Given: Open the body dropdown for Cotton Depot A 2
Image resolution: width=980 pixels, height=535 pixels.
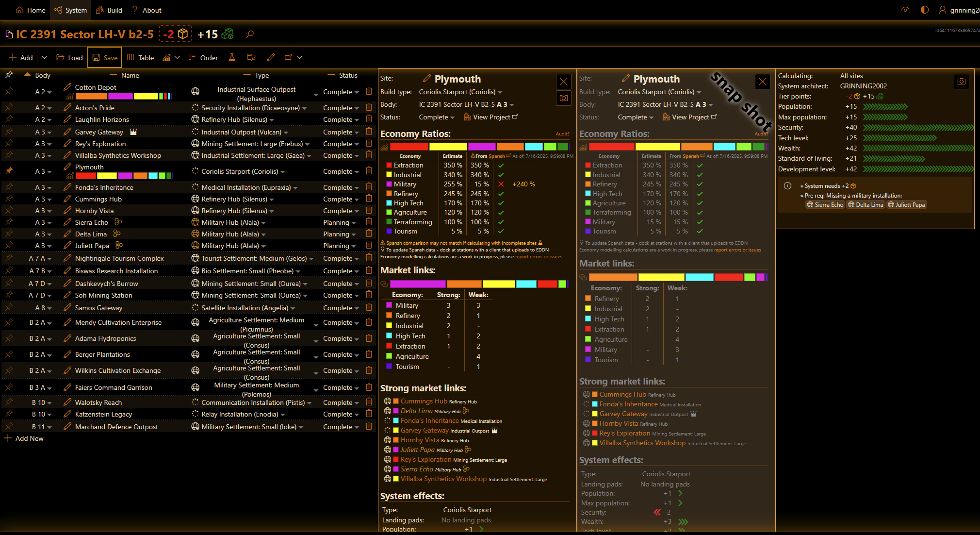Looking at the screenshot, I should pyautogui.click(x=43, y=92).
